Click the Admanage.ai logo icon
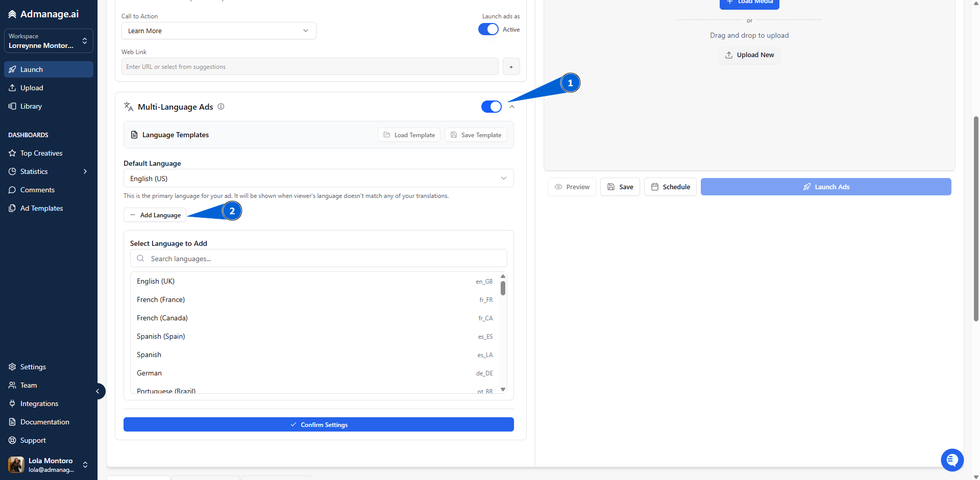 12,14
